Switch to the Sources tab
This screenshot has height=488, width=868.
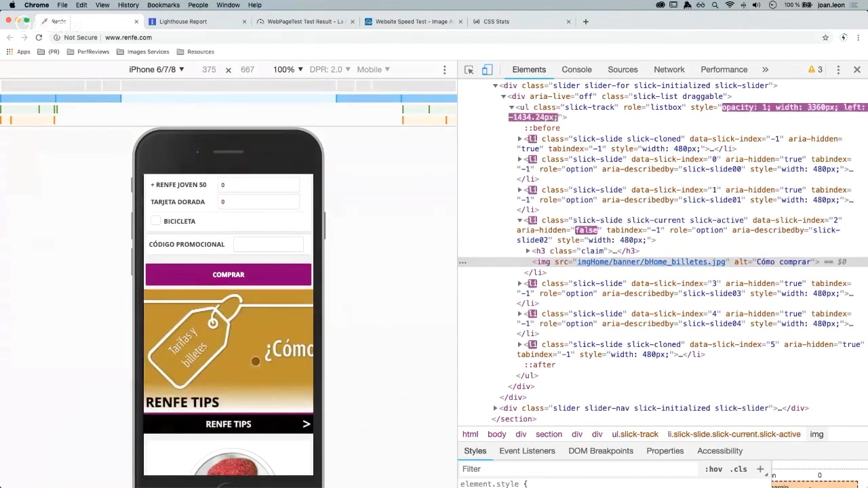coord(623,70)
